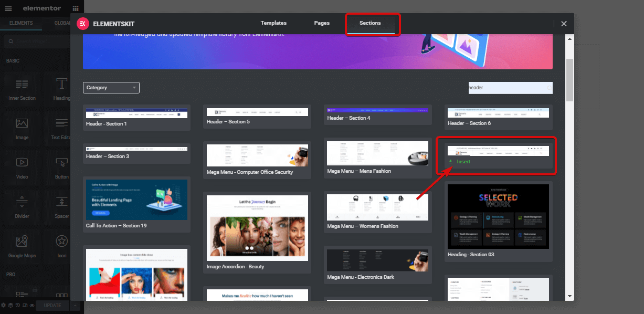Click the UPDATE button
Viewport: 644px width, 314px height.
52,305
